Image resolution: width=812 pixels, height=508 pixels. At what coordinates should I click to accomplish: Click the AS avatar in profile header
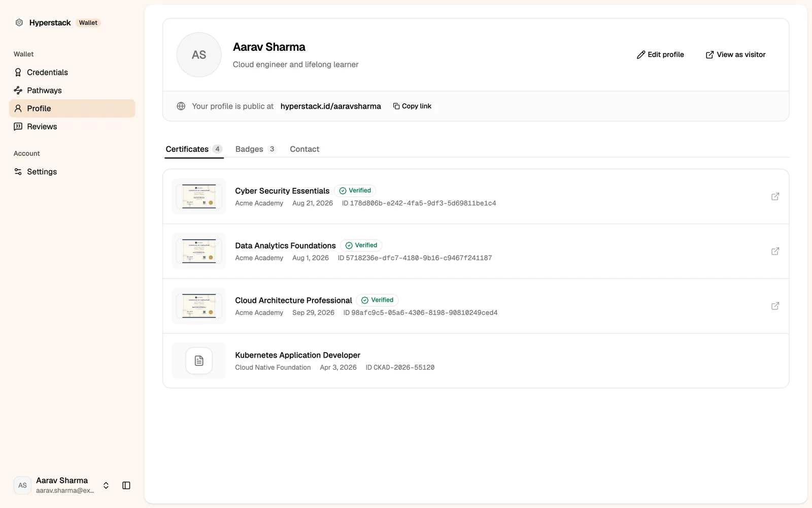point(199,55)
